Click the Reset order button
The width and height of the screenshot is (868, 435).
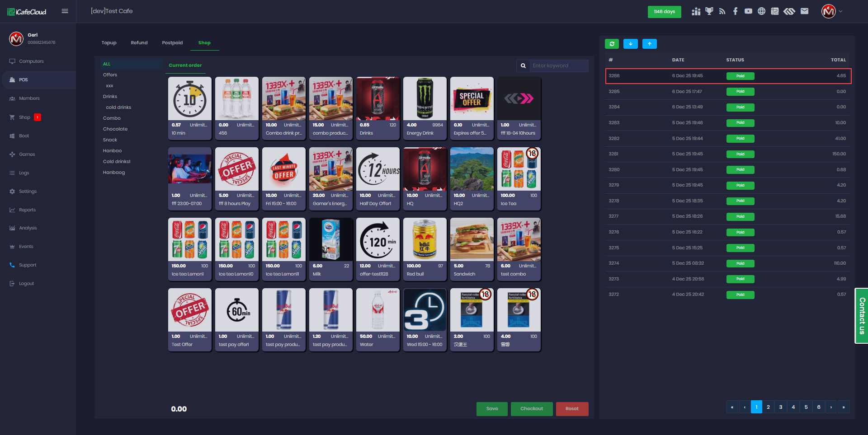572,409
